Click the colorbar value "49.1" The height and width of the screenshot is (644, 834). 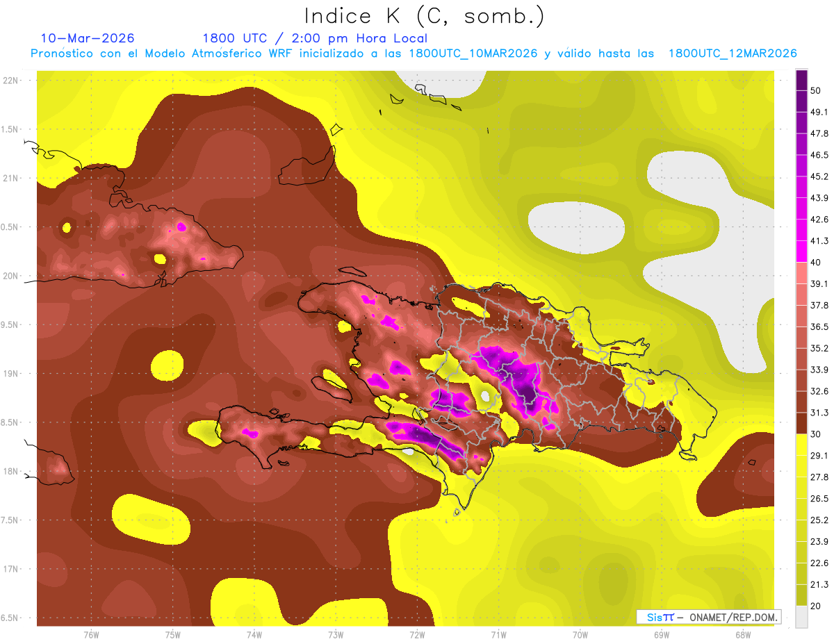point(819,112)
